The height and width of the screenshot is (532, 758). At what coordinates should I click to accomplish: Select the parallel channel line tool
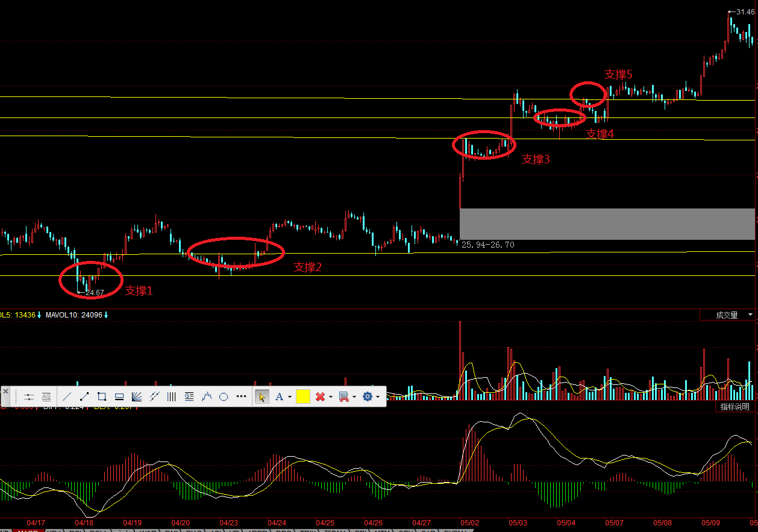point(154,396)
